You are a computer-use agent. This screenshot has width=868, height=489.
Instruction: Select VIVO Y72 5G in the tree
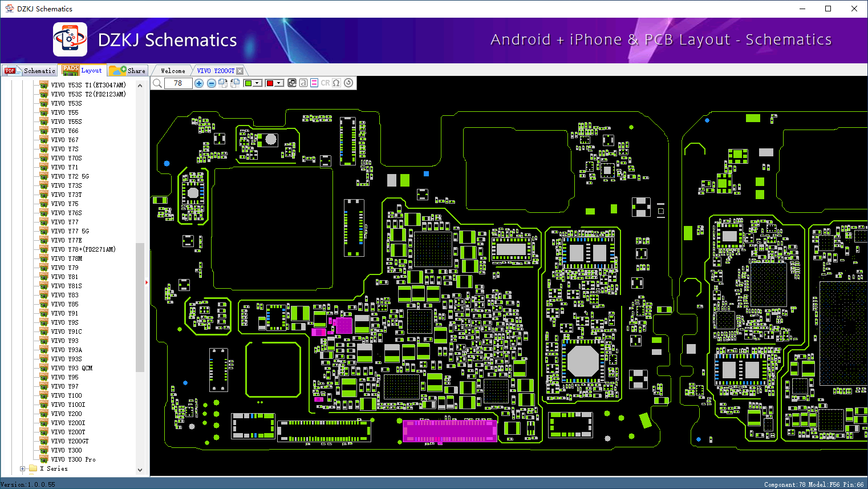click(x=70, y=176)
